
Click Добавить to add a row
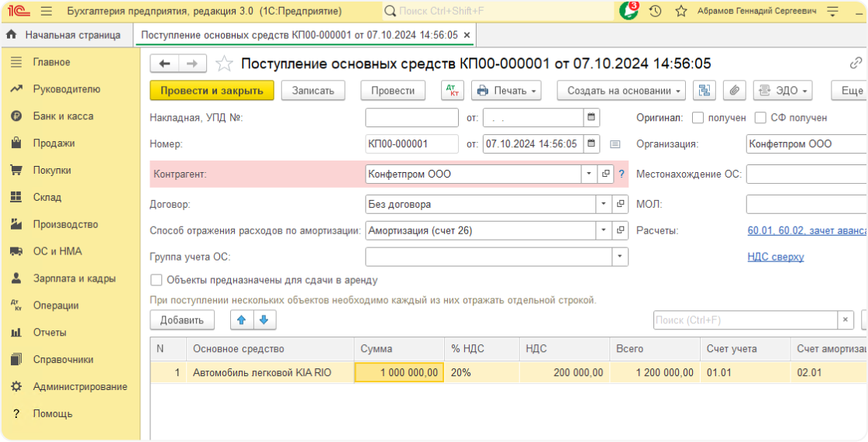[183, 319]
